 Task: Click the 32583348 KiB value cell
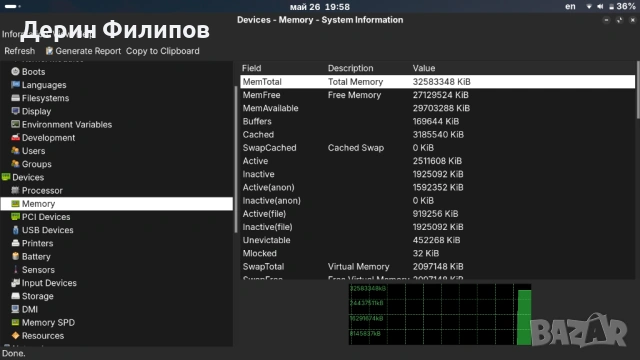(442, 82)
